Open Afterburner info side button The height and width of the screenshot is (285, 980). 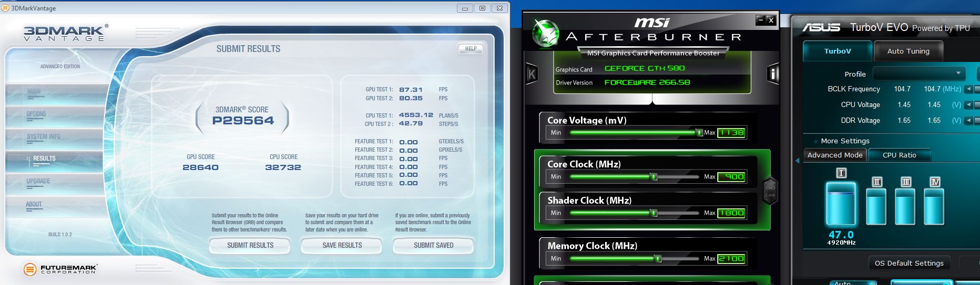[x=773, y=74]
